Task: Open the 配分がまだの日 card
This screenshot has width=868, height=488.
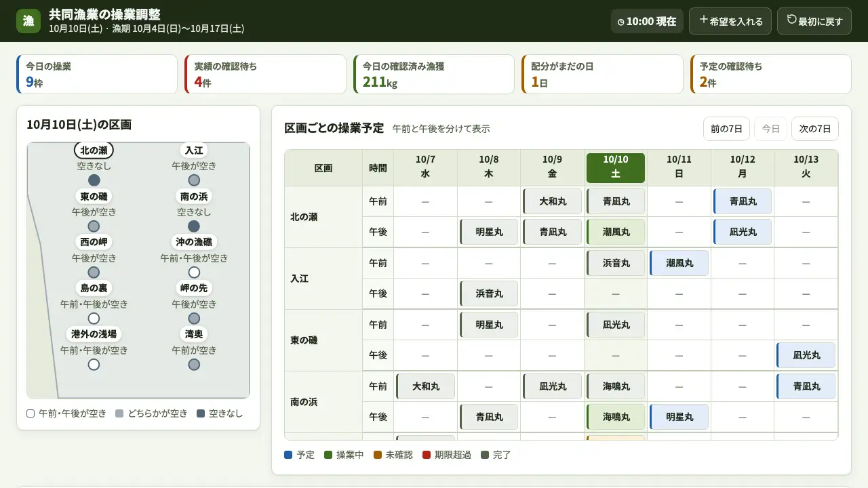Action: coord(602,75)
